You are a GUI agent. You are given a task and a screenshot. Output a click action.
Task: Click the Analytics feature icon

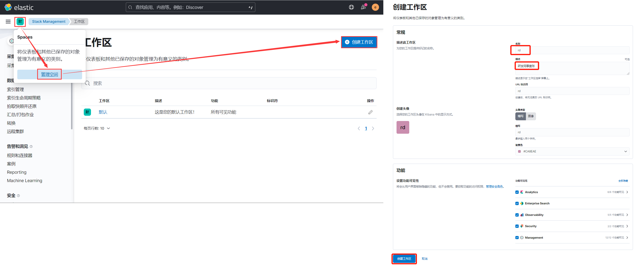click(522, 192)
